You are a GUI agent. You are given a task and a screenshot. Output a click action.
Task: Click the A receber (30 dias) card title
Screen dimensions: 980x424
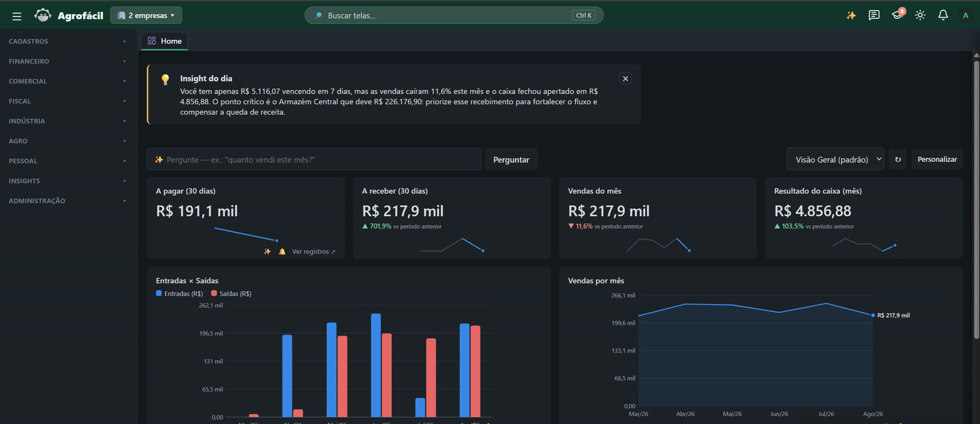click(x=395, y=191)
